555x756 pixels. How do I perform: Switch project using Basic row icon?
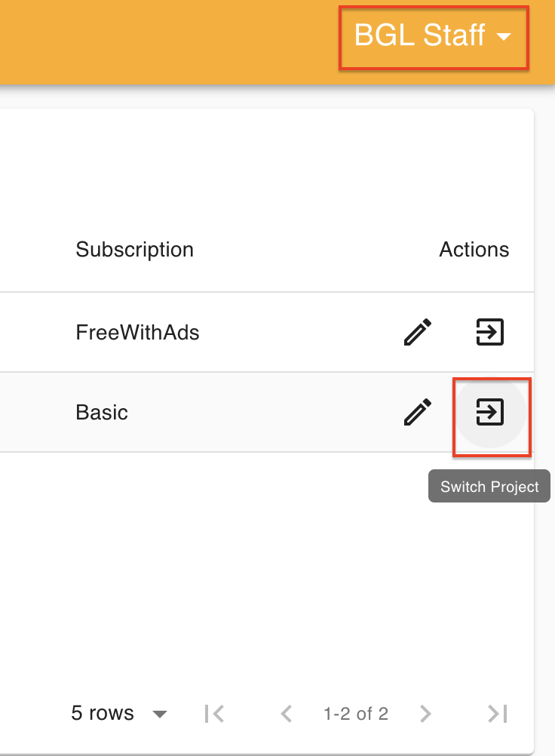click(x=489, y=412)
